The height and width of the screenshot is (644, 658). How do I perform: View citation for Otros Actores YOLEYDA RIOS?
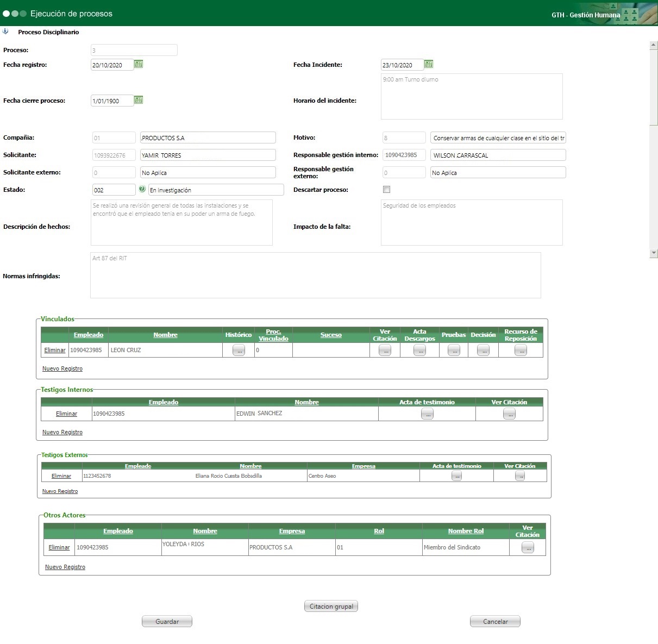[527, 548]
